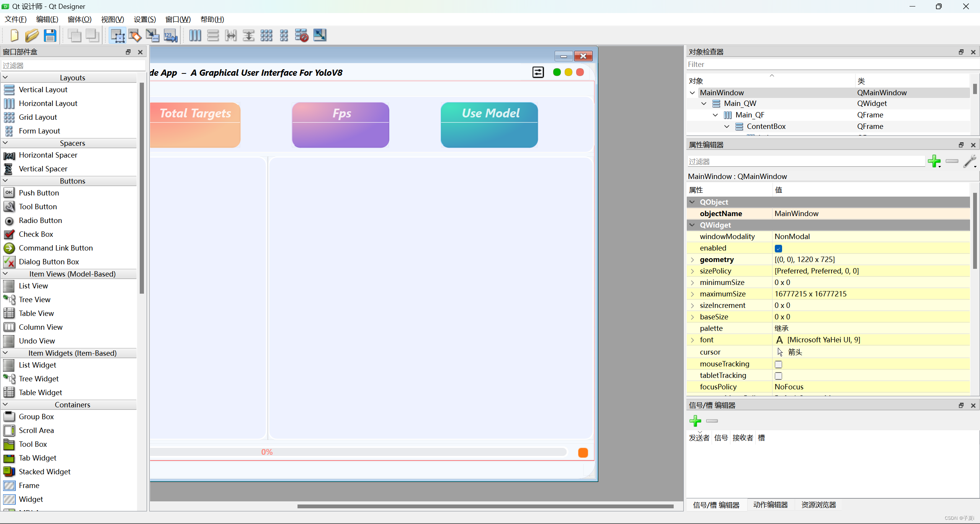Click the Save form floppy disk icon

coord(50,35)
